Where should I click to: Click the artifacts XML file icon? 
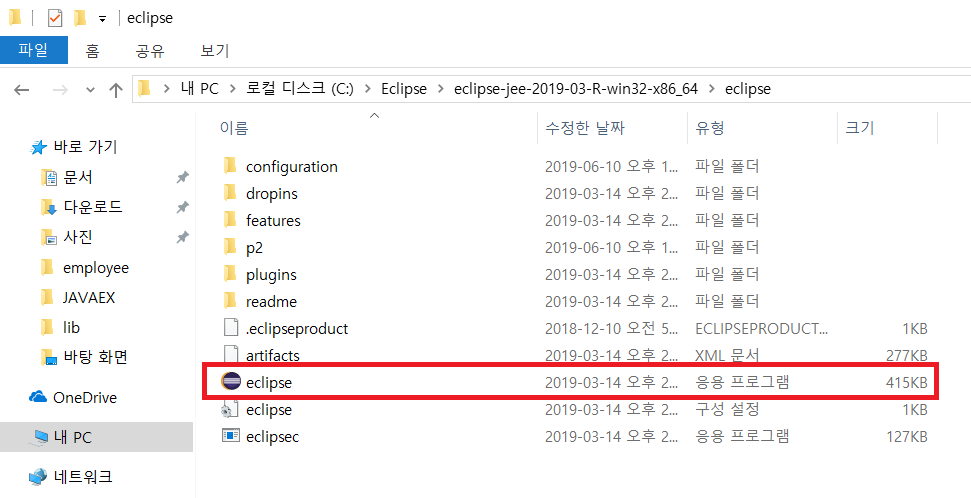[x=230, y=355]
